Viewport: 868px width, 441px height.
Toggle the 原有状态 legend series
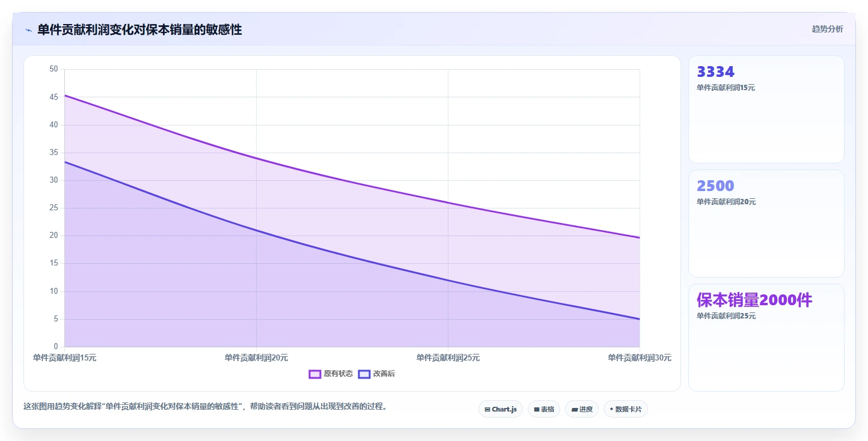(331, 374)
